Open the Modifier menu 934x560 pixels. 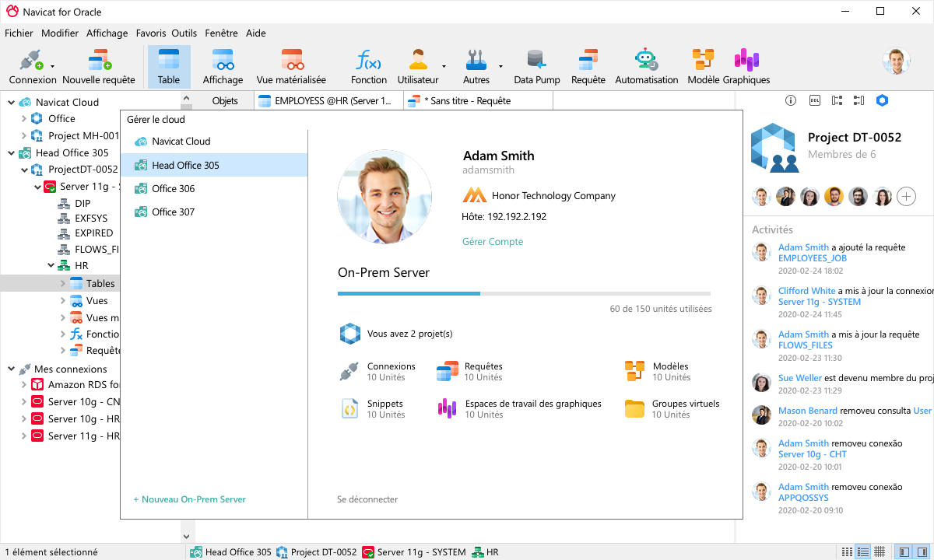[60, 33]
